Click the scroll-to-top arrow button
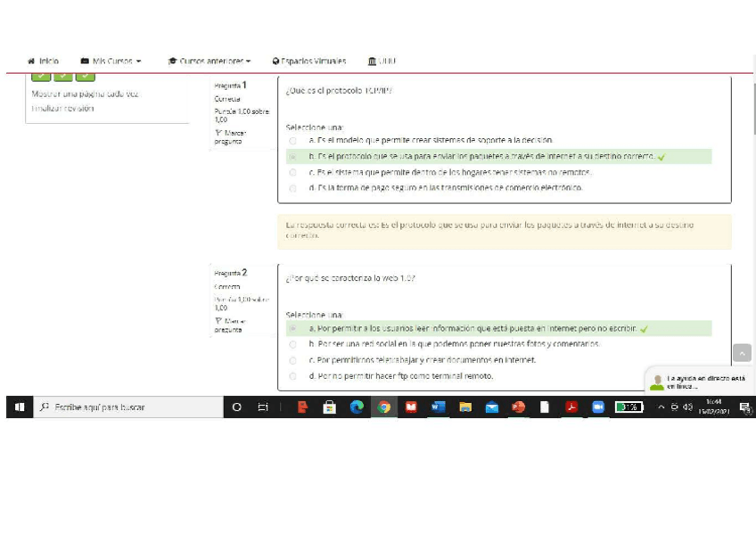The height and width of the screenshot is (534, 756). (742, 353)
